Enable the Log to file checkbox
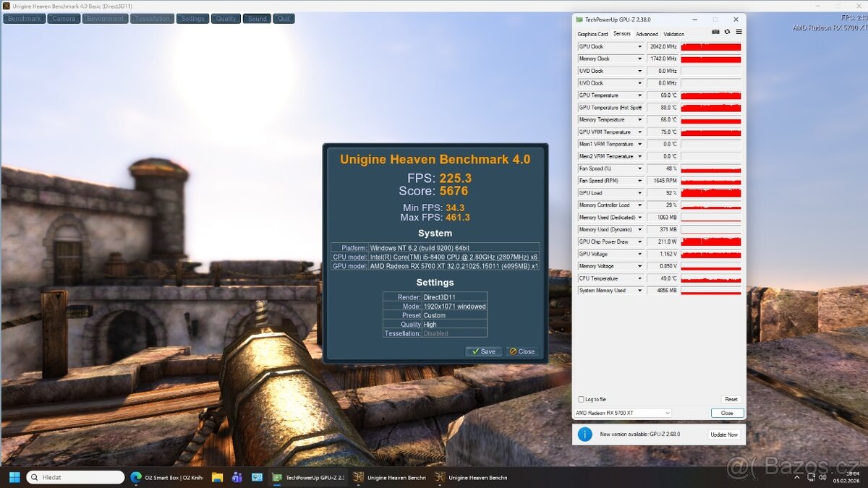This screenshot has height=488, width=868. pyautogui.click(x=580, y=398)
